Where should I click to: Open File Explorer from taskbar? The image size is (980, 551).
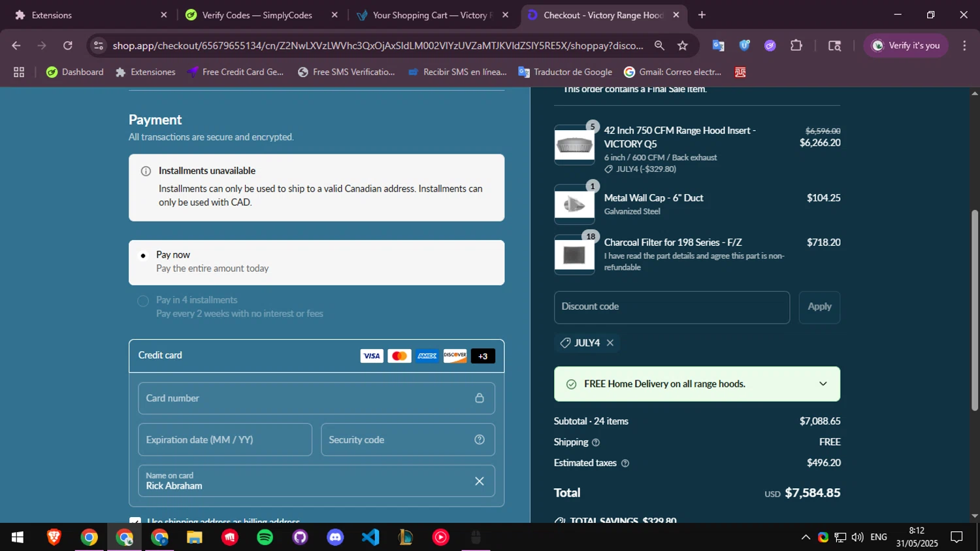pyautogui.click(x=194, y=537)
